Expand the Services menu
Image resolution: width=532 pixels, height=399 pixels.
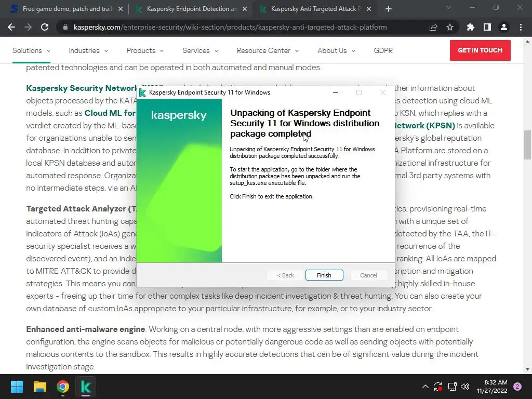coord(200,50)
